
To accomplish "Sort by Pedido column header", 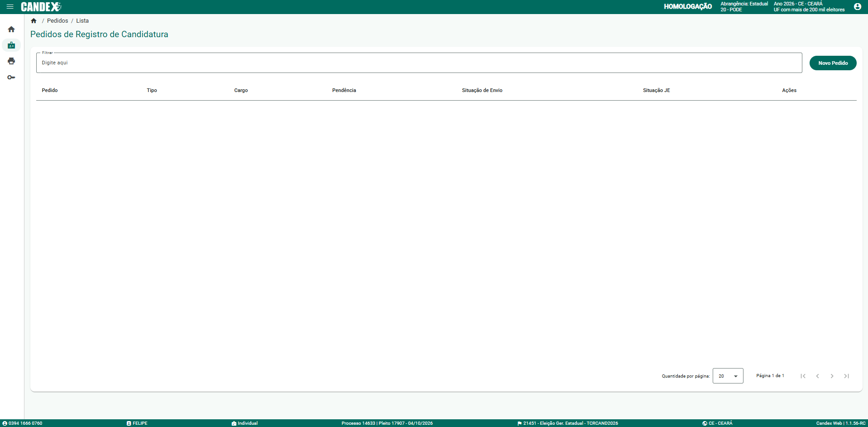I will (50, 90).
